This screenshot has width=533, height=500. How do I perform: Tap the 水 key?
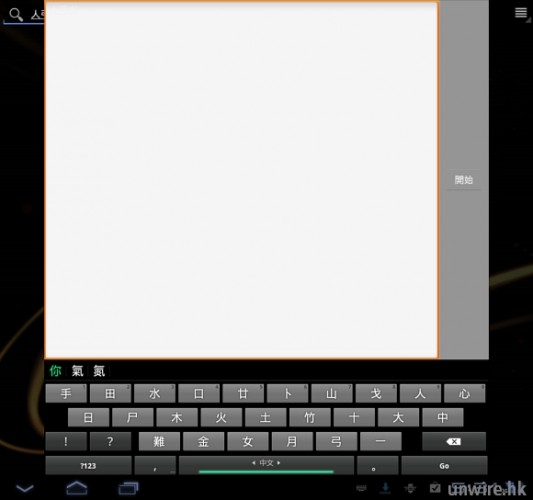point(154,394)
